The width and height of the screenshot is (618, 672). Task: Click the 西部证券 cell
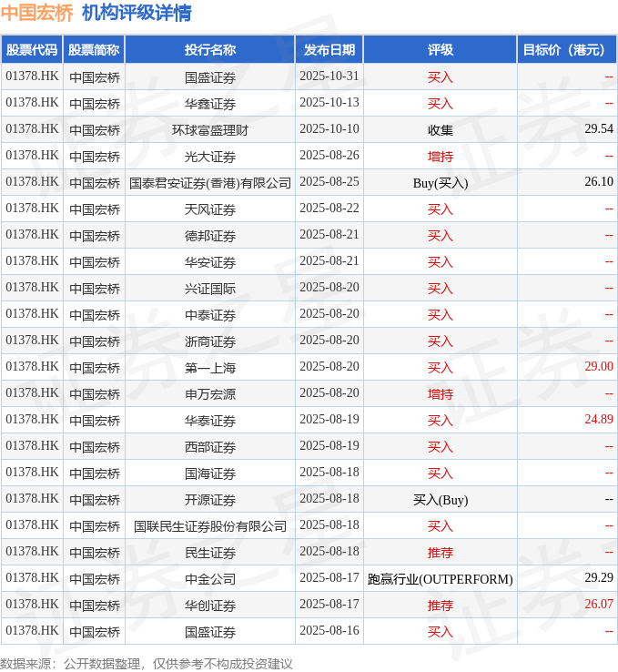210,447
